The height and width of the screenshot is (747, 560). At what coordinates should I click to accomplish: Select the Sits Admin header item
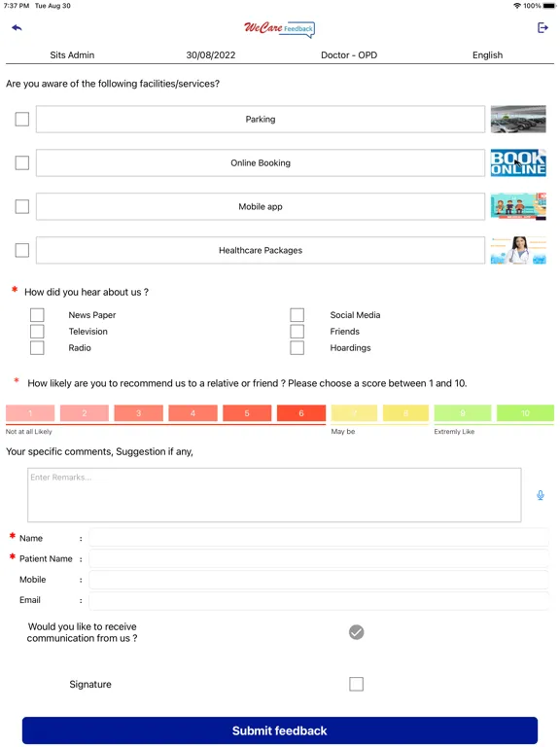tap(72, 55)
